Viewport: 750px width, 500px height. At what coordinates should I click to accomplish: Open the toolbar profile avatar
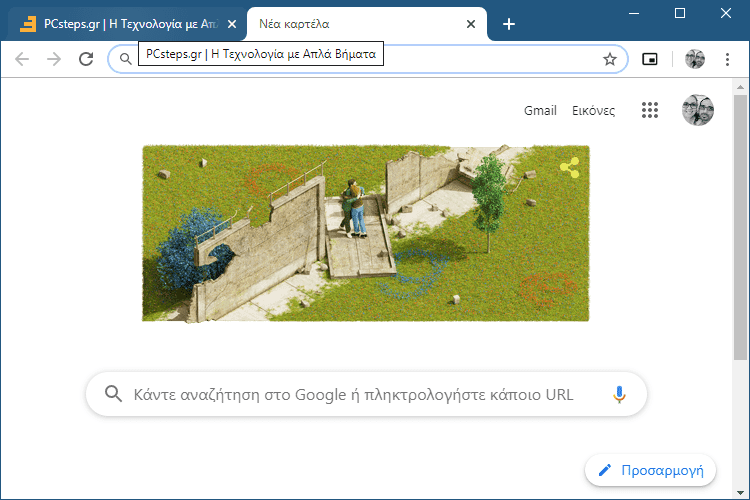pyautogui.click(x=695, y=59)
